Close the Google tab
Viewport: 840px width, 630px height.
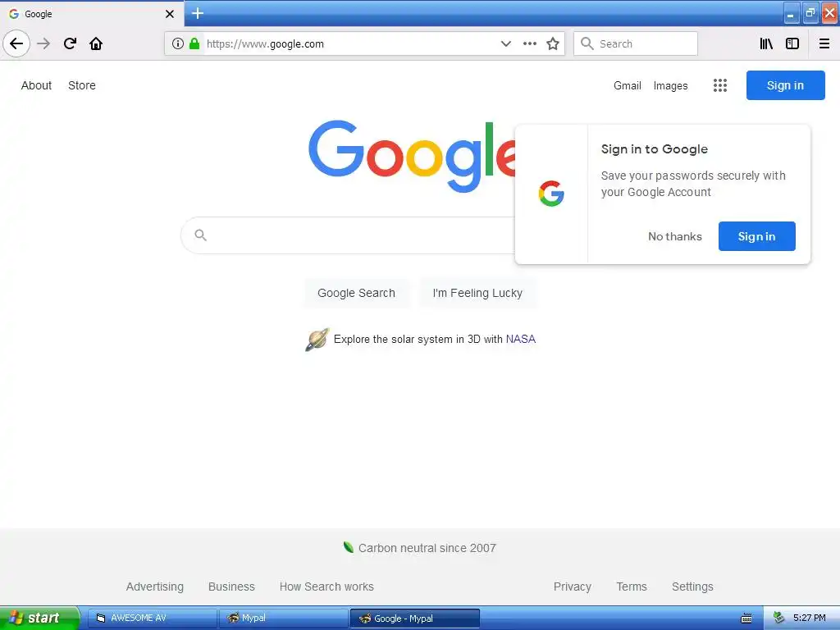(170, 14)
